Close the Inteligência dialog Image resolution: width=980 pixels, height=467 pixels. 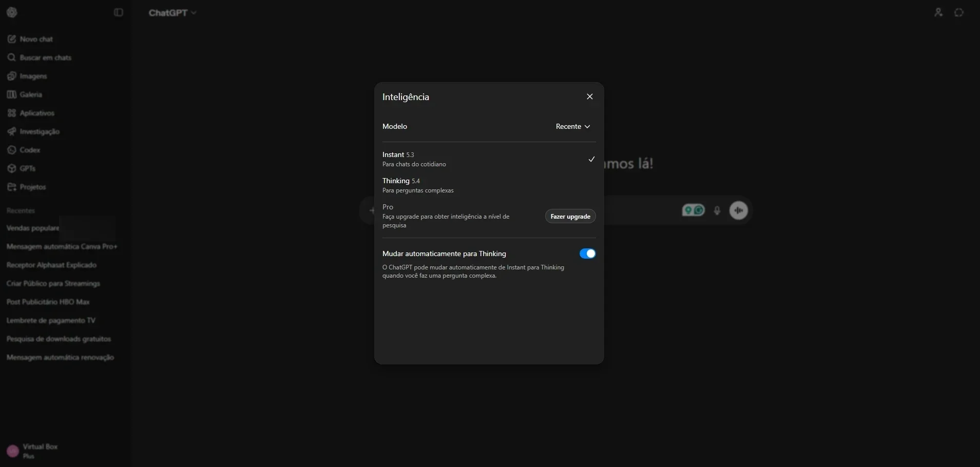[590, 96]
